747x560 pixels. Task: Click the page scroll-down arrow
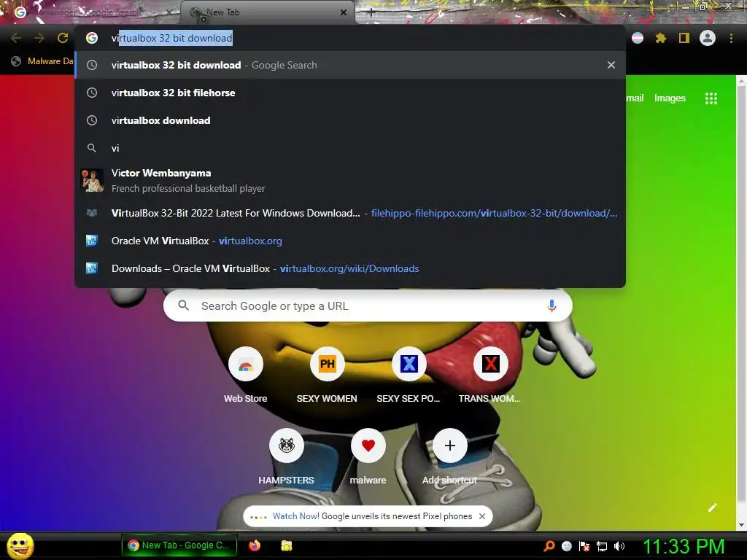pos(741,525)
